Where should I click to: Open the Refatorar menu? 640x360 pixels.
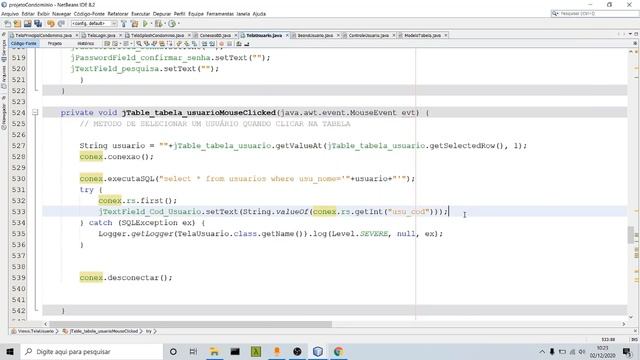118,14
